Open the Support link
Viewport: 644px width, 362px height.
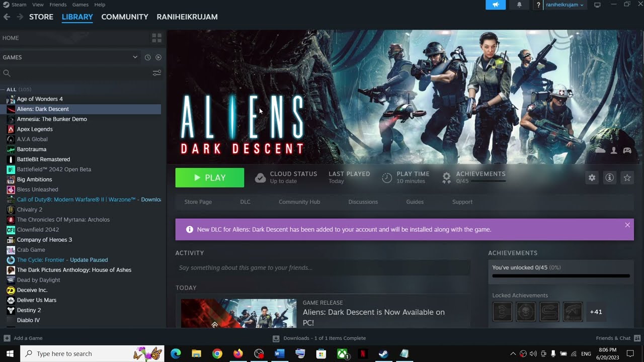(x=462, y=202)
